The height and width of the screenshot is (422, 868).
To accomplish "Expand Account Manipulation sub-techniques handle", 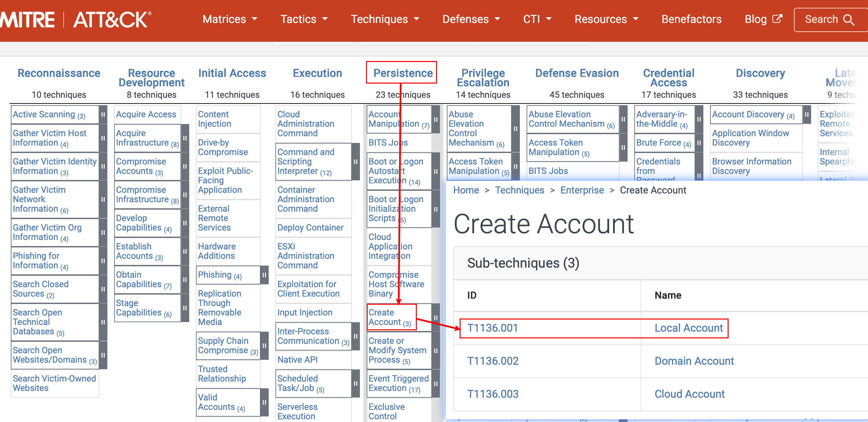I will point(436,119).
